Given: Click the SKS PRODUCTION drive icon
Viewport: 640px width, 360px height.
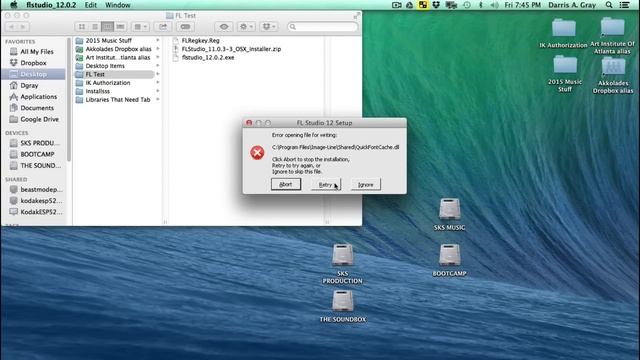Looking at the screenshot, I should tap(342, 255).
